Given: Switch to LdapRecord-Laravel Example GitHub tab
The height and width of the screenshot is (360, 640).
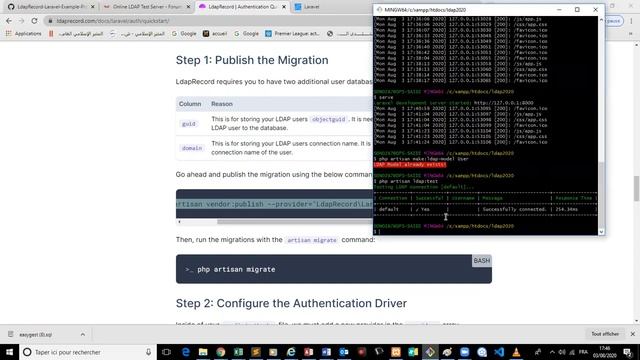Looking at the screenshot, I should coord(51,7).
